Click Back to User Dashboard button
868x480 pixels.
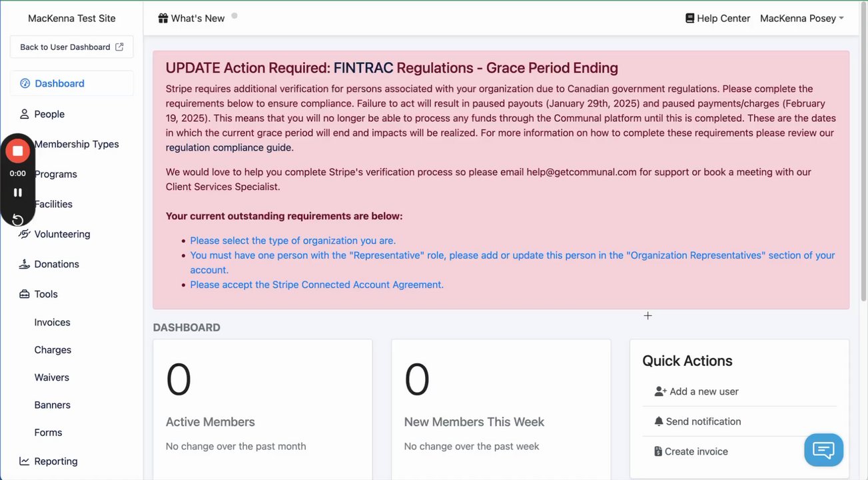[x=71, y=47]
